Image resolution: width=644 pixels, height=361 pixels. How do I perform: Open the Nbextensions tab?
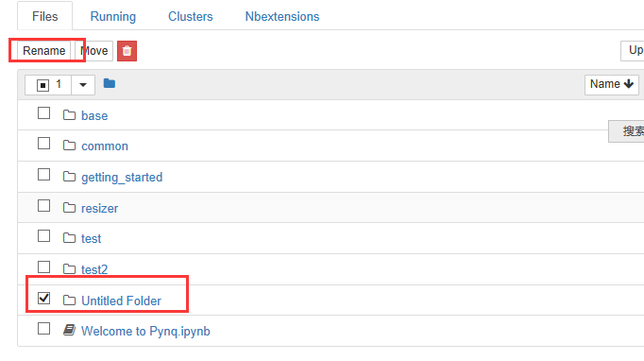point(282,16)
